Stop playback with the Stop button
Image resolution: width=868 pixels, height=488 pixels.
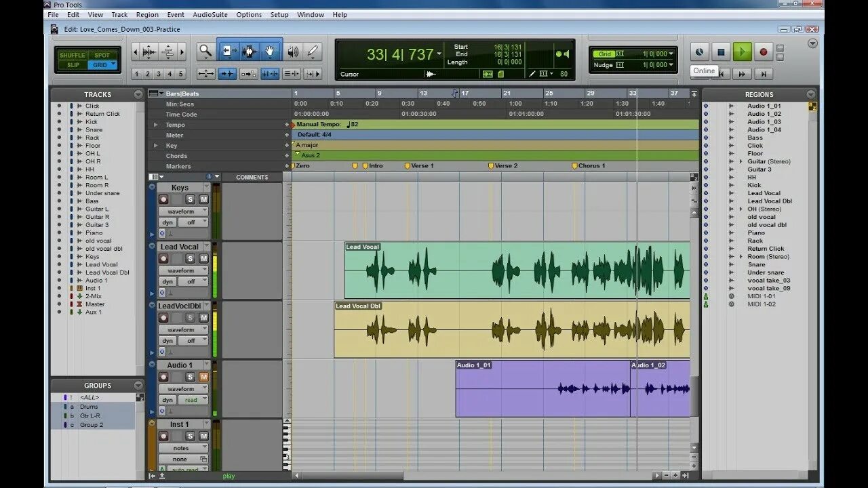pos(721,52)
